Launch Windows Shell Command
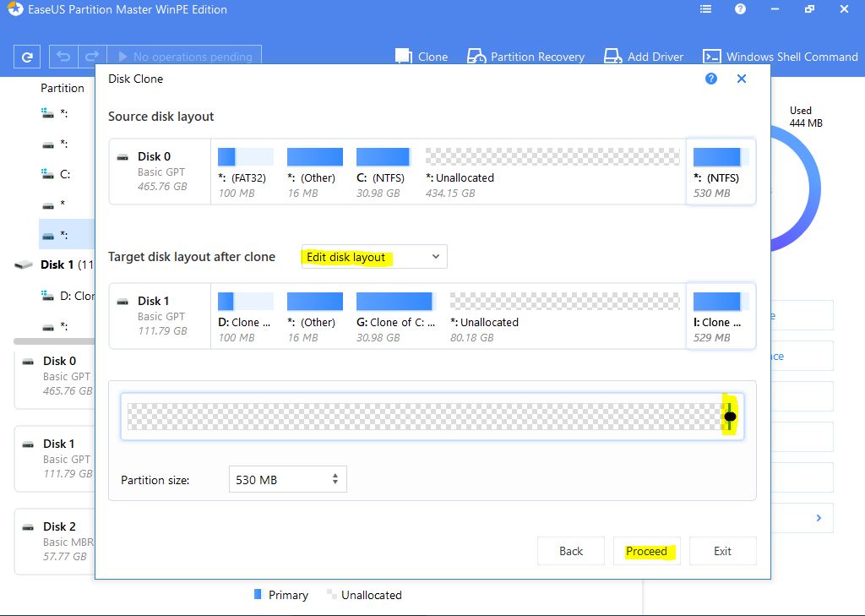 780,57
